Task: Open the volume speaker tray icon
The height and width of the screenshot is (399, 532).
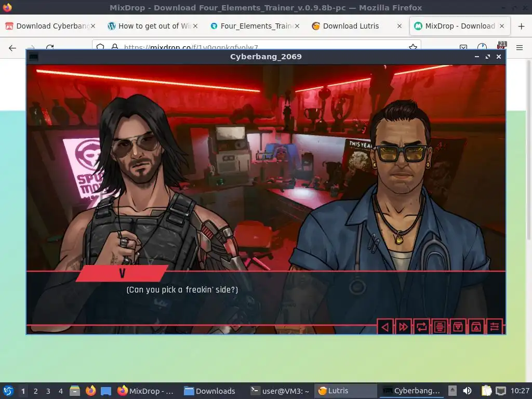Action: coord(467,391)
